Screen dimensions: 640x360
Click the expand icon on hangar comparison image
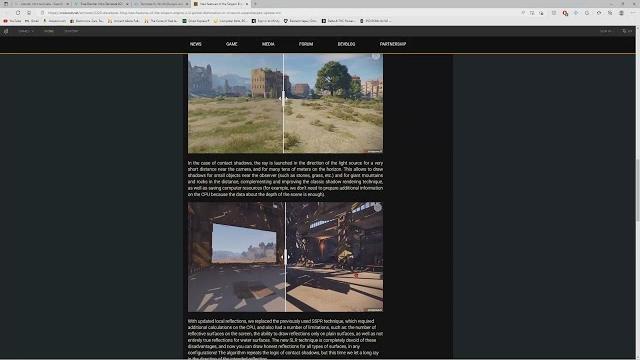[378, 207]
